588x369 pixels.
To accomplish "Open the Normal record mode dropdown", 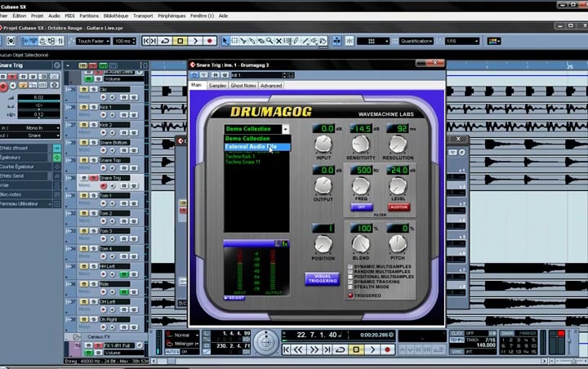I will [x=182, y=335].
